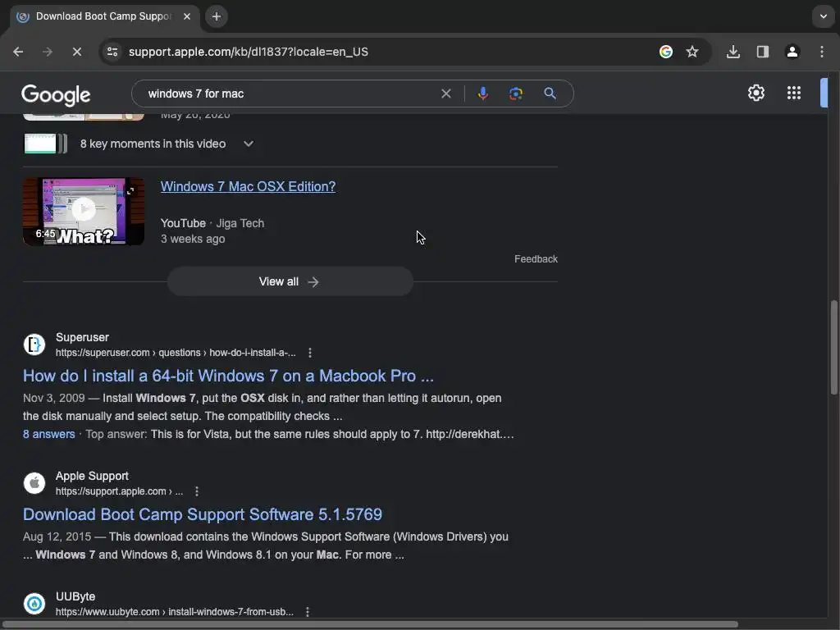The image size is (840, 630).
Task: Click the superuser.com breadcrumb URL
Action: coord(176,353)
